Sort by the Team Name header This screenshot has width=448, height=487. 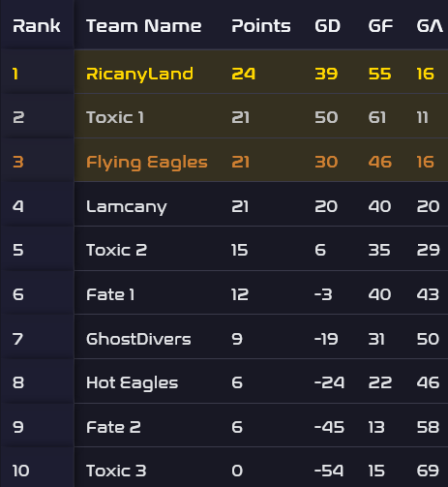[144, 26]
